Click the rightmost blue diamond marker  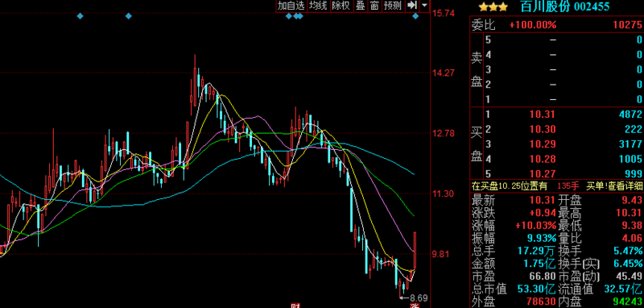tap(415, 16)
